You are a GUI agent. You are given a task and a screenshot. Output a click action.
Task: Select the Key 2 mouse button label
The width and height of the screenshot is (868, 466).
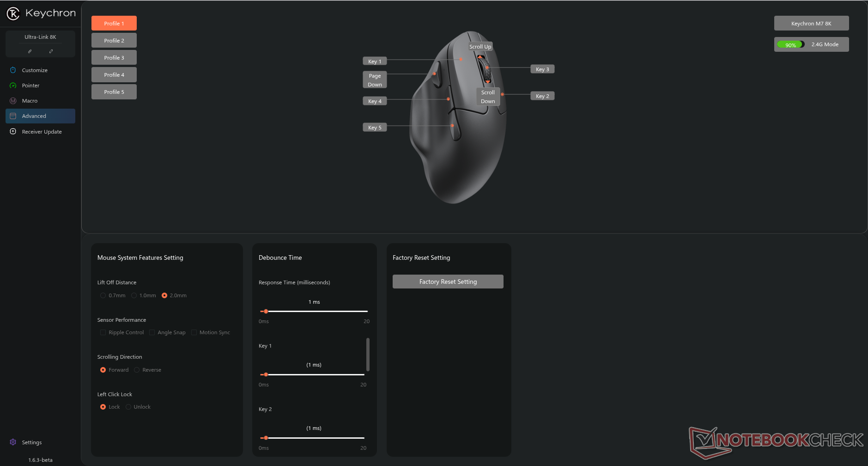[x=542, y=96]
